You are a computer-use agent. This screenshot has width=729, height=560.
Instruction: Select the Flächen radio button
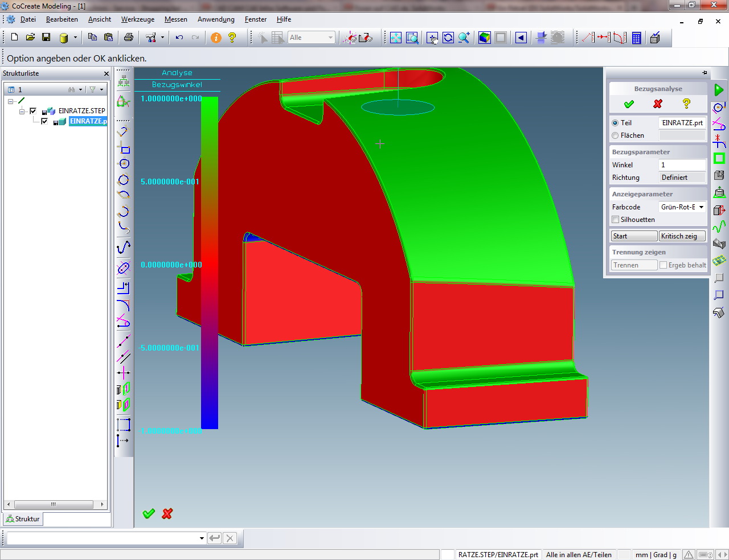[615, 135]
